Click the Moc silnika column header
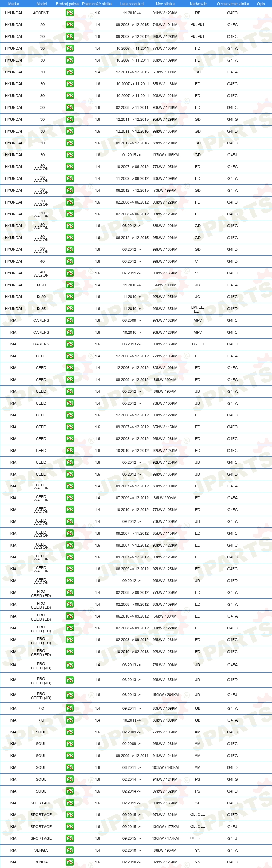This screenshot has width=272, height=868. pyautogui.click(x=165, y=4)
